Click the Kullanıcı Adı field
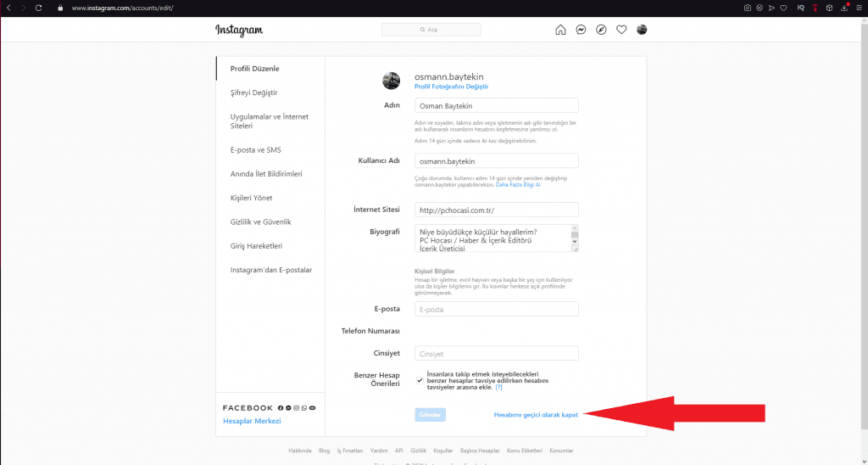Viewport: 868px width, 465px height. pos(497,161)
